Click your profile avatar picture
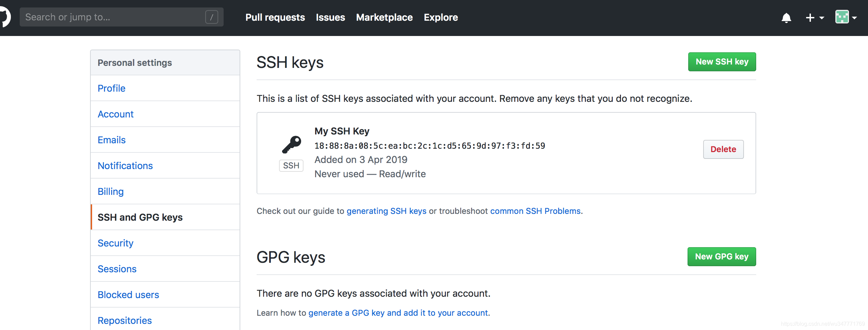Image resolution: width=868 pixels, height=330 pixels. 843,17
